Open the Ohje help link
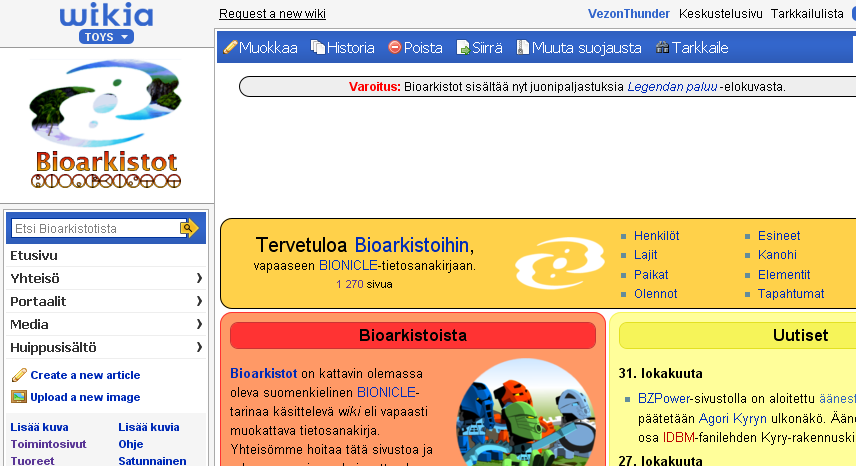This screenshot has height=466, width=856. click(131, 444)
